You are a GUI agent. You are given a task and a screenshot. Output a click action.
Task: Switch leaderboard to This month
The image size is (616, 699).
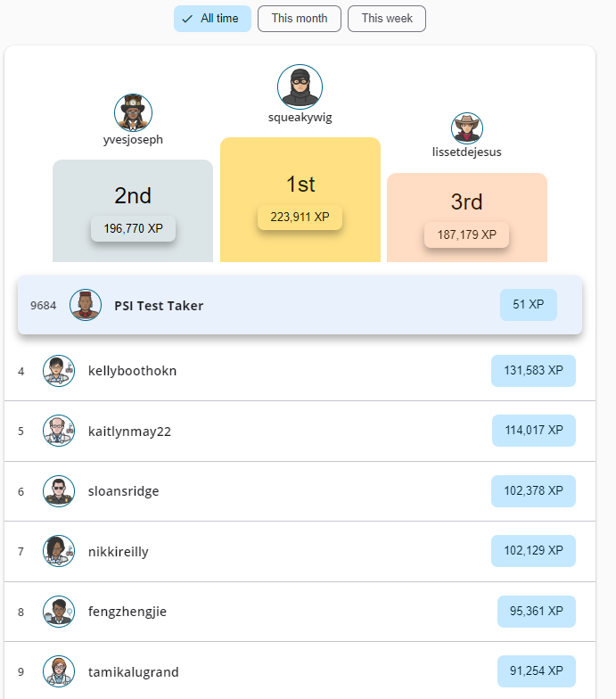point(300,19)
